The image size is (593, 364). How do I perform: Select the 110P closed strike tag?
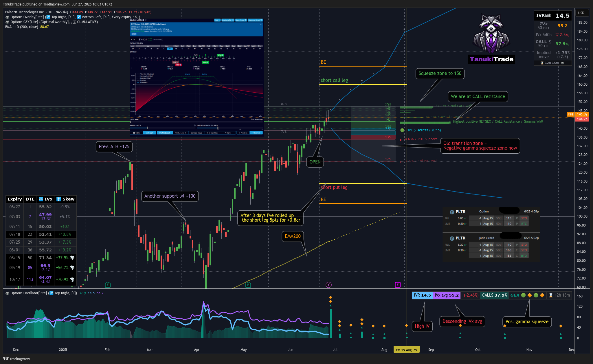click(175, 62)
